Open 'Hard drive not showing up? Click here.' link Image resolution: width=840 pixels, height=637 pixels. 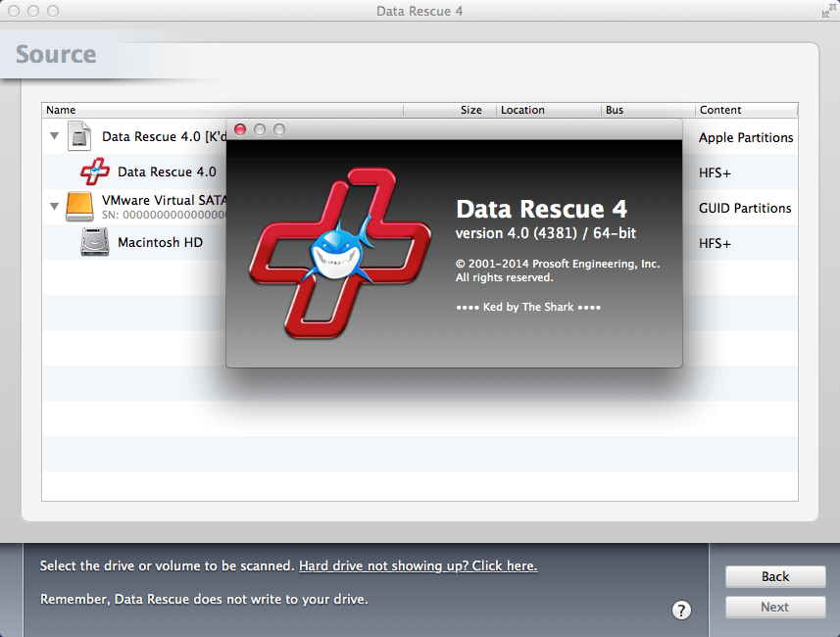tap(418, 565)
